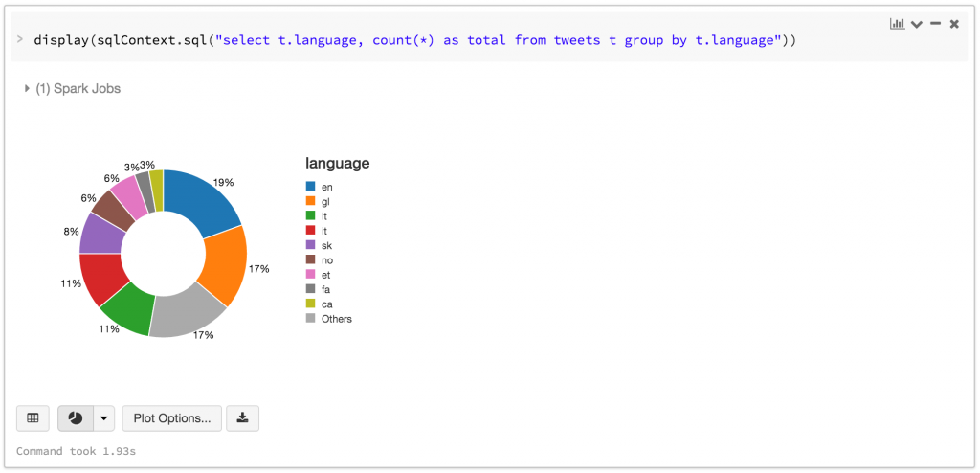Viewport: 980px width, 473px height.
Task: Click the chart icon in cell toolbar
Action: click(x=897, y=24)
